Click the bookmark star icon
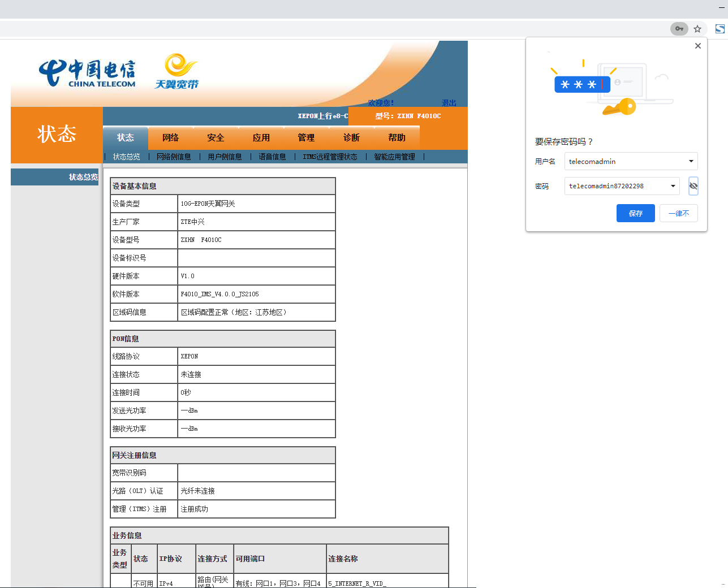This screenshot has width=728, height=588. click(x=697, y=29)
